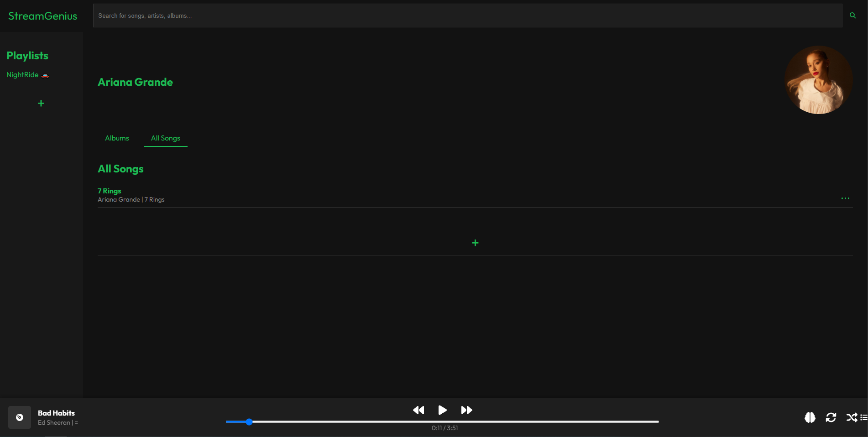Skip ahead with the fast-forward button

click(x=466, y=410)
